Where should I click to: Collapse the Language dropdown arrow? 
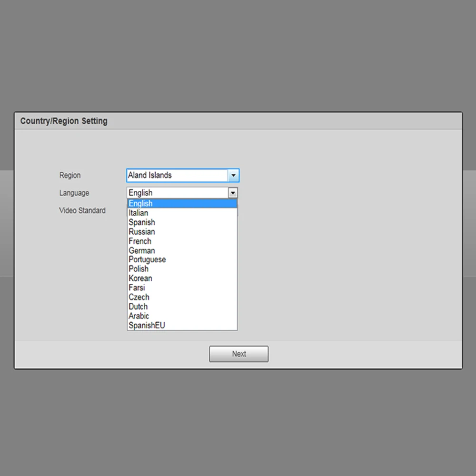point(233,193)
